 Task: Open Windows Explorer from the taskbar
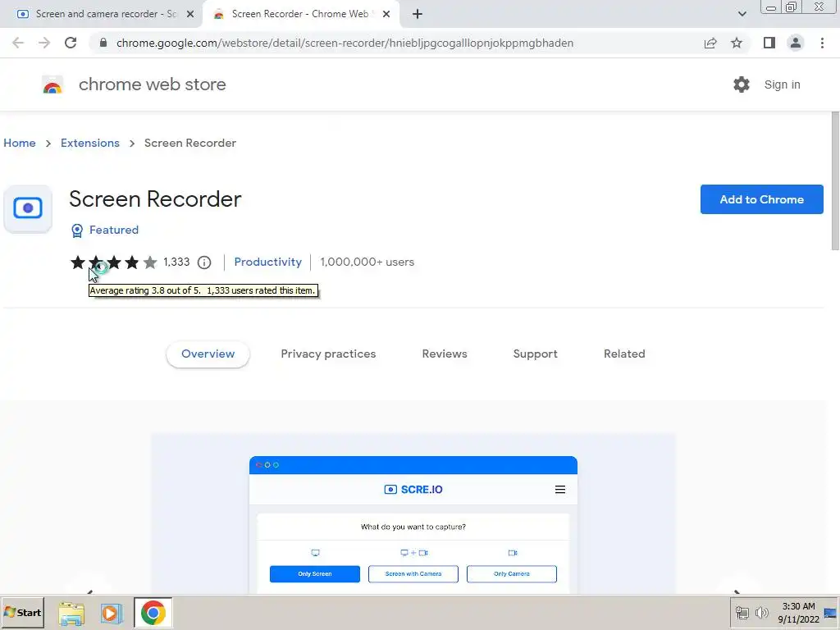click(71, 614)
